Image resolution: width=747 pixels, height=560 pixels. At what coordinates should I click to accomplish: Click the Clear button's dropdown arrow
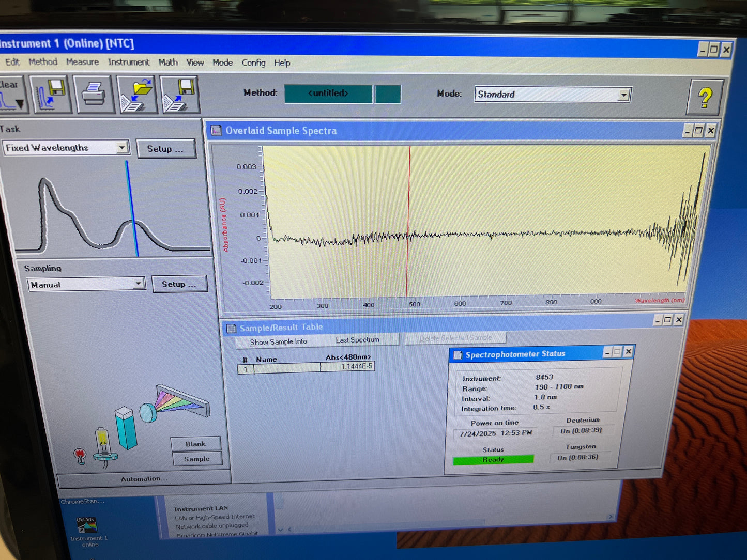[x=20, y=104]
